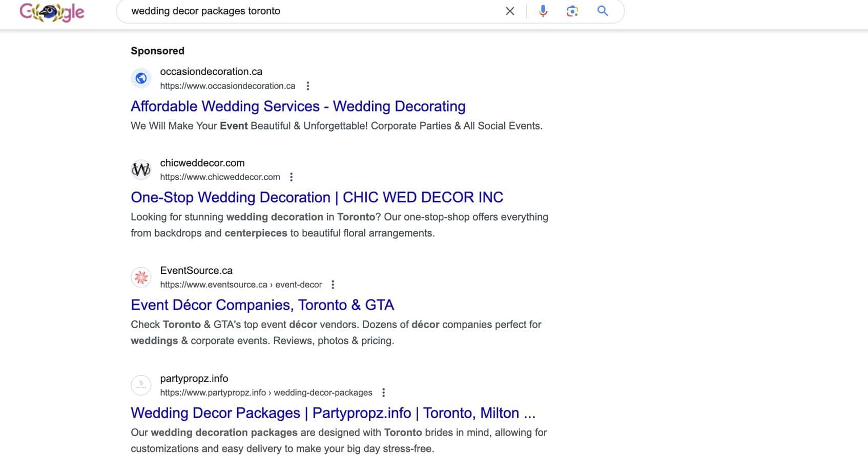Click description starting 'Check Toronto & GTA's top'

tap(336, 332)
